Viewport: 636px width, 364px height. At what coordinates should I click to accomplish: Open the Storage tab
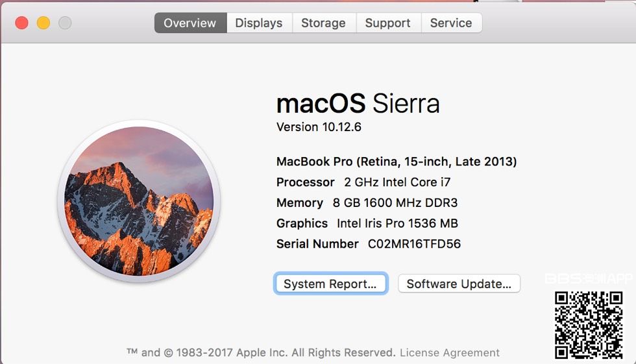[x=323, y=23]
